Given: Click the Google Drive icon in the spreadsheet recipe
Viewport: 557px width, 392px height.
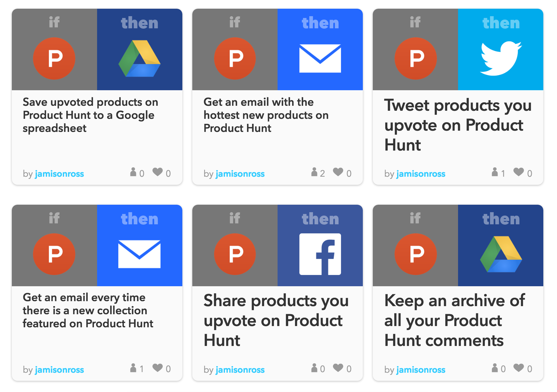Looking at the screenshot, I should [139, 58].
